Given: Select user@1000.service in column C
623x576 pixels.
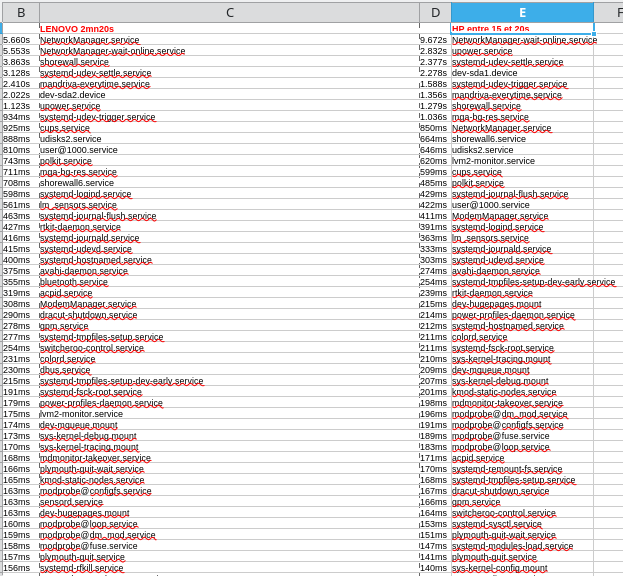Looking at the screenshot, I should coord(229,150).
